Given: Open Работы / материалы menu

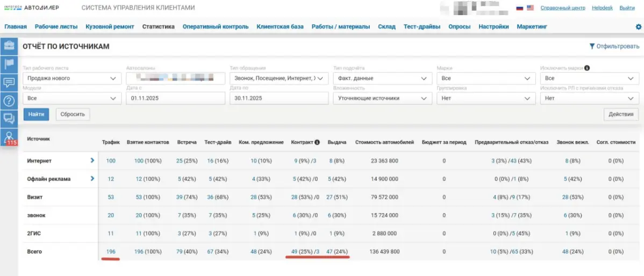Looking at the screenshot, I should [341, 27].
